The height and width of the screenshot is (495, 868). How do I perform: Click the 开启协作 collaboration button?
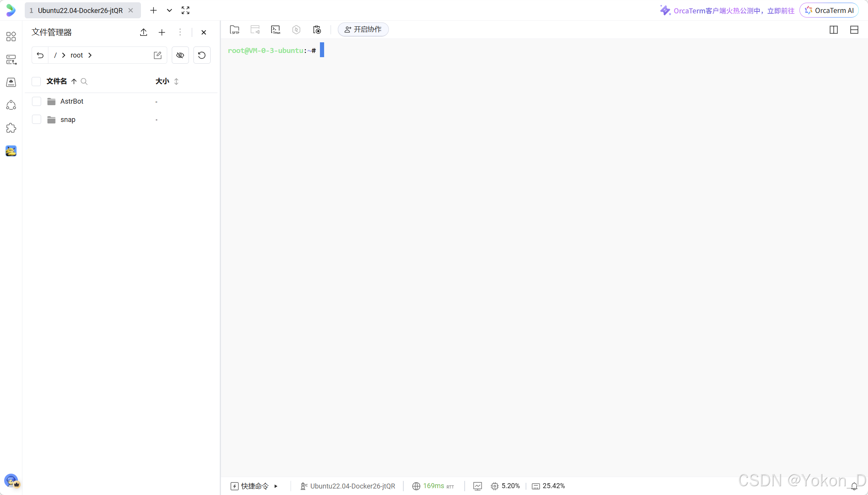click(363, 30)
